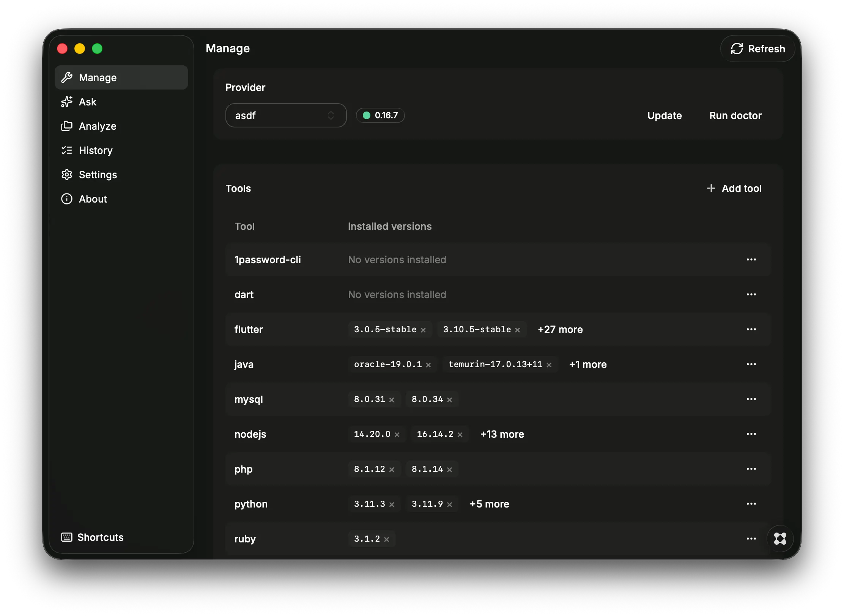Open more options for 1password-cli
This screenshot has height=616, width=844.
point(751,259)
